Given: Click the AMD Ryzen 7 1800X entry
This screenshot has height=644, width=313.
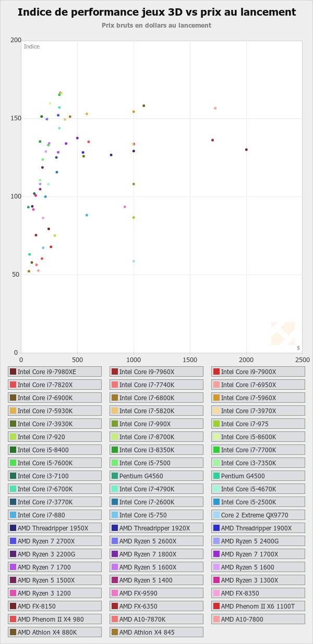Looking at the screenshot, I should (156, 554).
